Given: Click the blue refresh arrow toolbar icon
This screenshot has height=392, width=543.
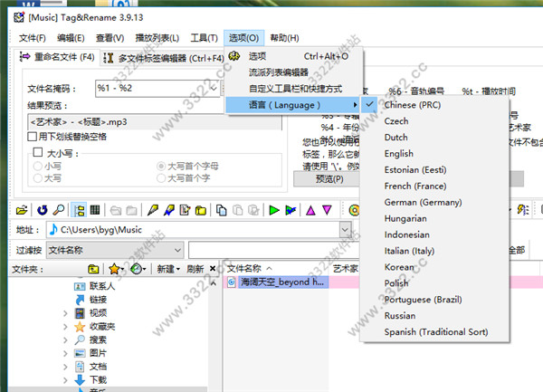Looking at the screenshot, I should (43, 210).
